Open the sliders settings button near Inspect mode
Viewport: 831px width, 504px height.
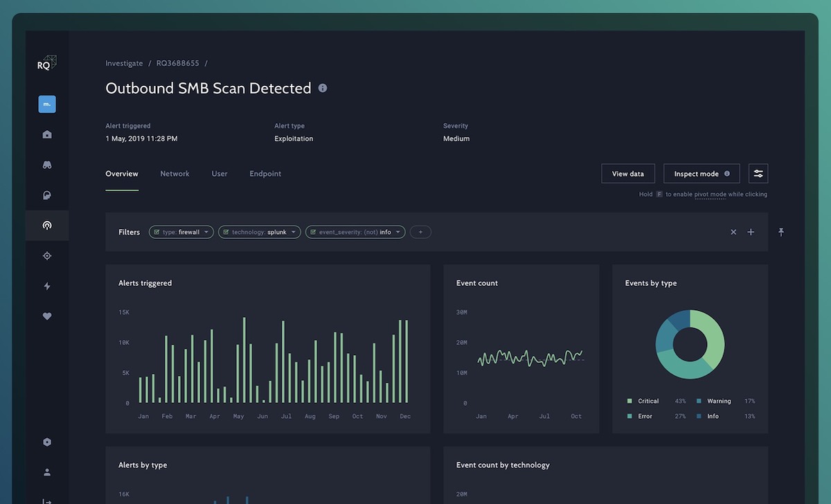tap(758, 174)
